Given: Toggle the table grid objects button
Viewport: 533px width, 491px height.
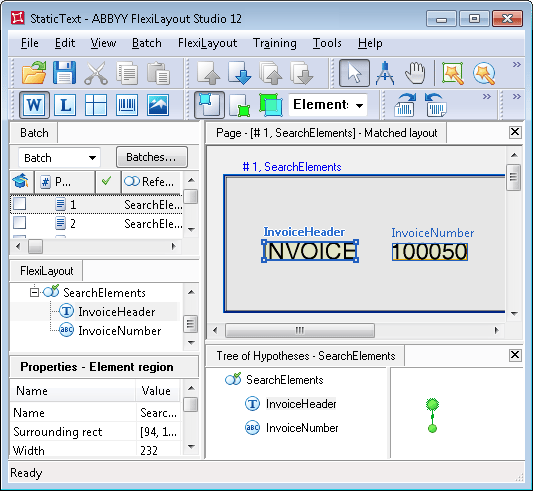Looking at the screenshot, I should pos(96,105).
